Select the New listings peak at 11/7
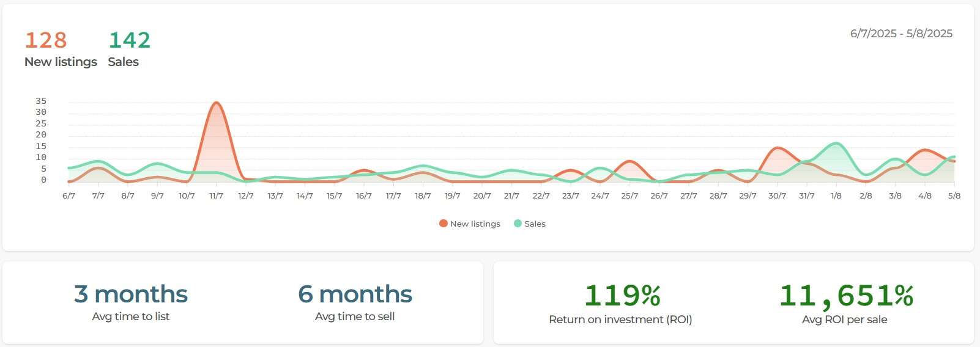Image resolution: width=980 pixels, height=347 pixels. (216, 103)
